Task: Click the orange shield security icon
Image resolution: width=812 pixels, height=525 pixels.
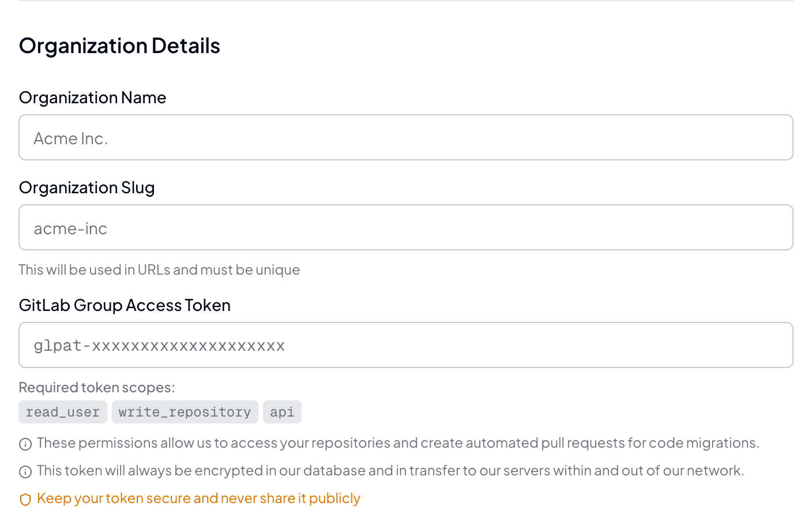Action: click(25, 499)
